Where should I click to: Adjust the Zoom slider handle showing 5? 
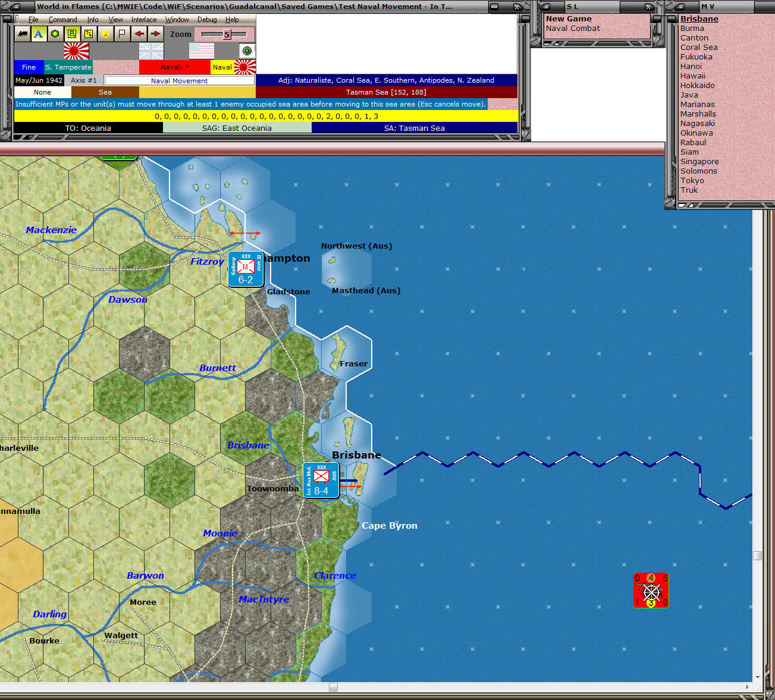[227, 34]
